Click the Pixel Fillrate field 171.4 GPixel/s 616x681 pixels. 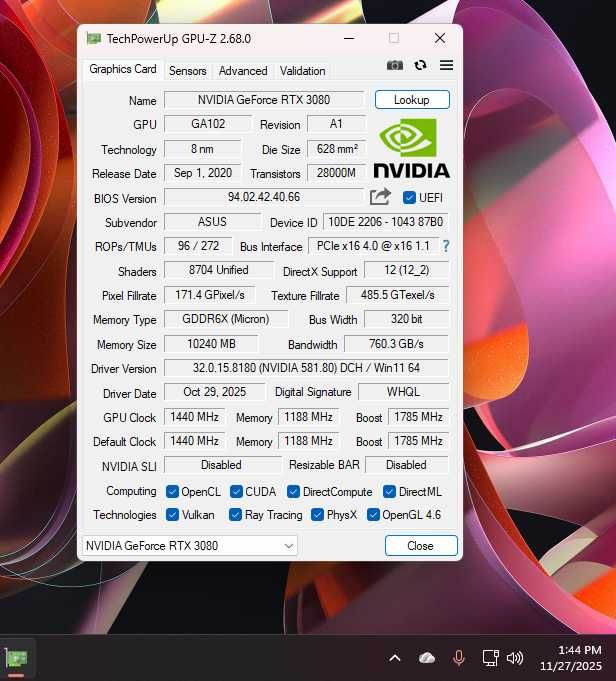209,295
